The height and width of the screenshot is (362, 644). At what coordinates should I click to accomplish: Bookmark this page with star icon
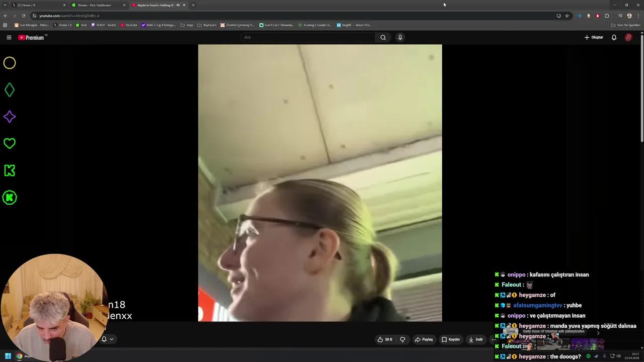coord(567,16)
